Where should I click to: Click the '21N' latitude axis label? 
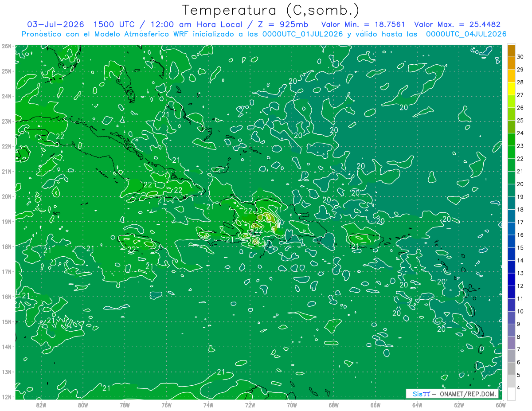tap(6, 171)
